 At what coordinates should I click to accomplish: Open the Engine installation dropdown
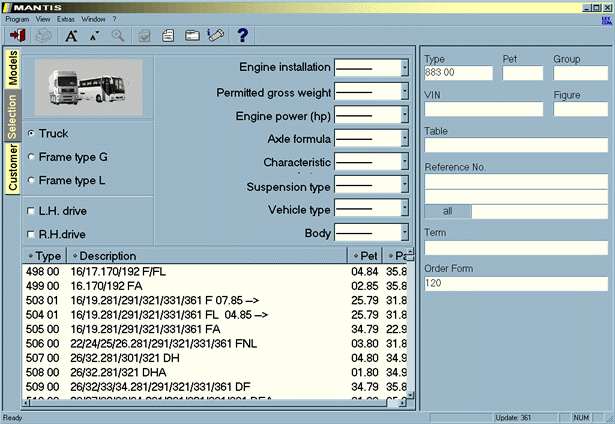tap(404, 68)
